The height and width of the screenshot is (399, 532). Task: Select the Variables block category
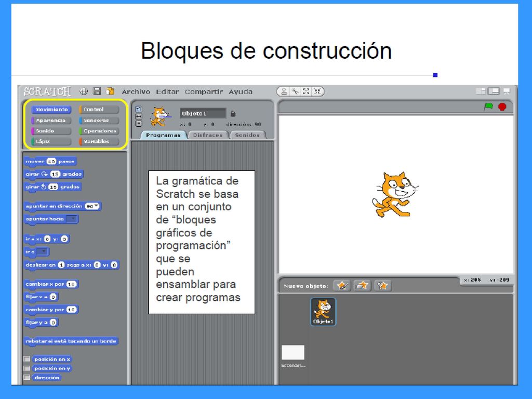tap(99, 141)
